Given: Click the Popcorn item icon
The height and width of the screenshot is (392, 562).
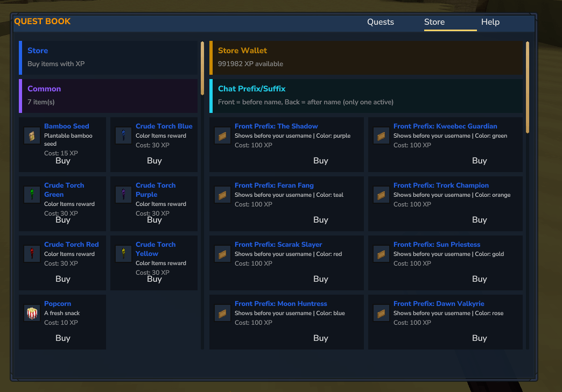Looking at the screenshot, I should coord(32,313).
